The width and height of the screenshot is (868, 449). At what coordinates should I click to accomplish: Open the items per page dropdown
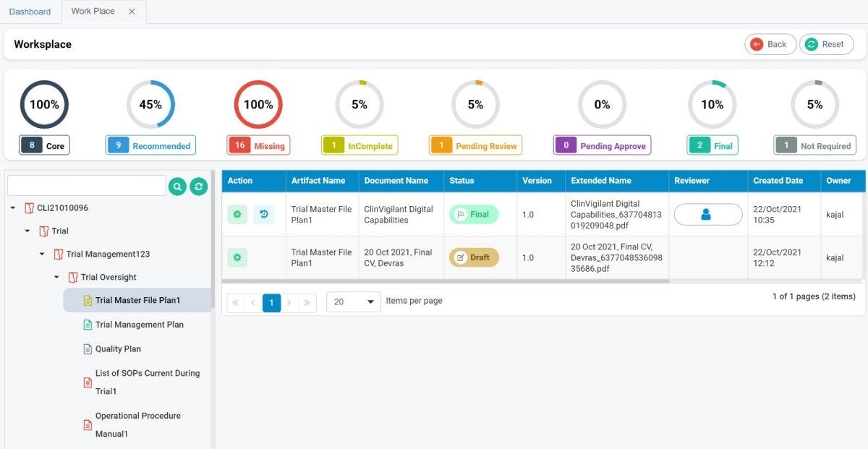click(353, 302)
